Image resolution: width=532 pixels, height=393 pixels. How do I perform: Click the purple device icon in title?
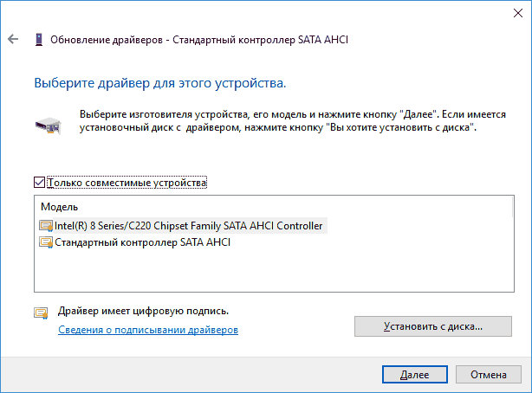pos(39,40)
